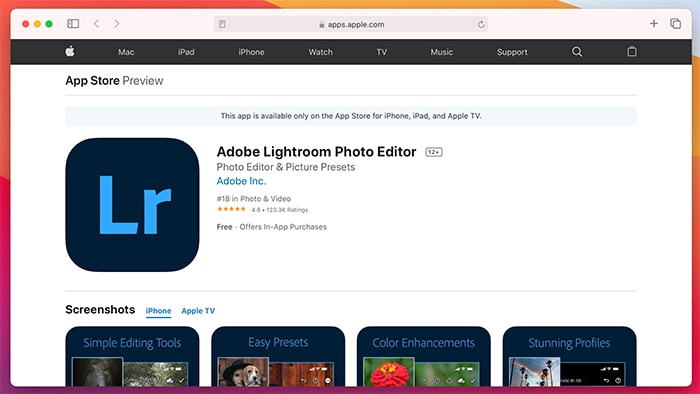Screen dimensions: 700x394
Task: Click the orange star rating
Action: click(x=231, y=209)
